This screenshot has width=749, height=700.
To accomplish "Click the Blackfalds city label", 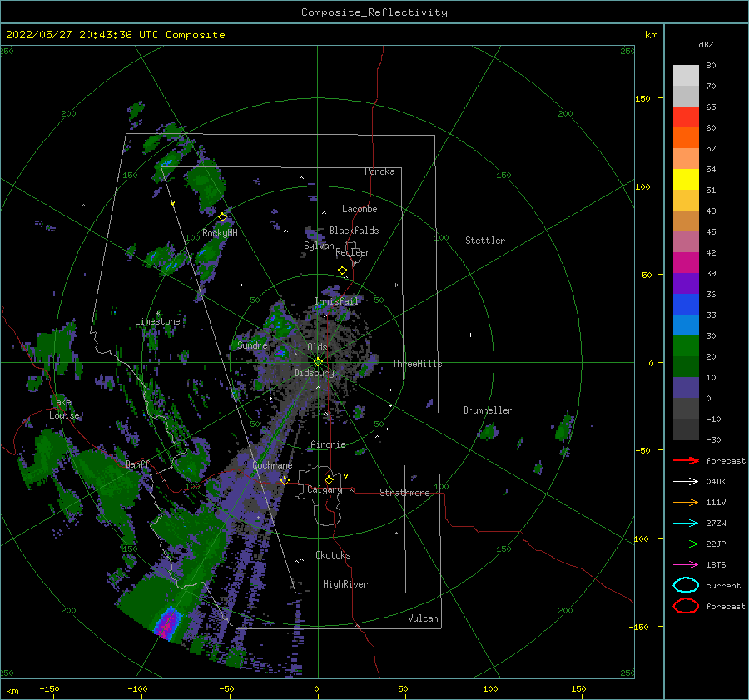I will pos(354,231).
